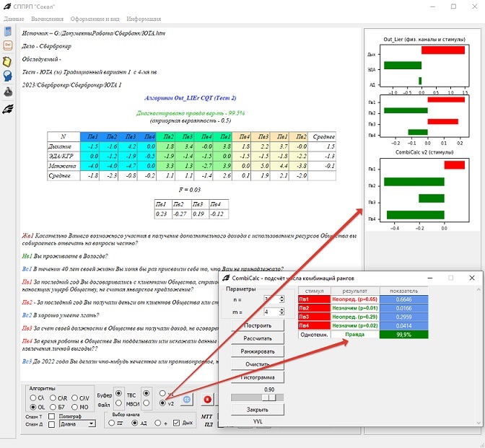Toggle the Дых channel checkbox
485x448 pixels.
tap(176, 423)
